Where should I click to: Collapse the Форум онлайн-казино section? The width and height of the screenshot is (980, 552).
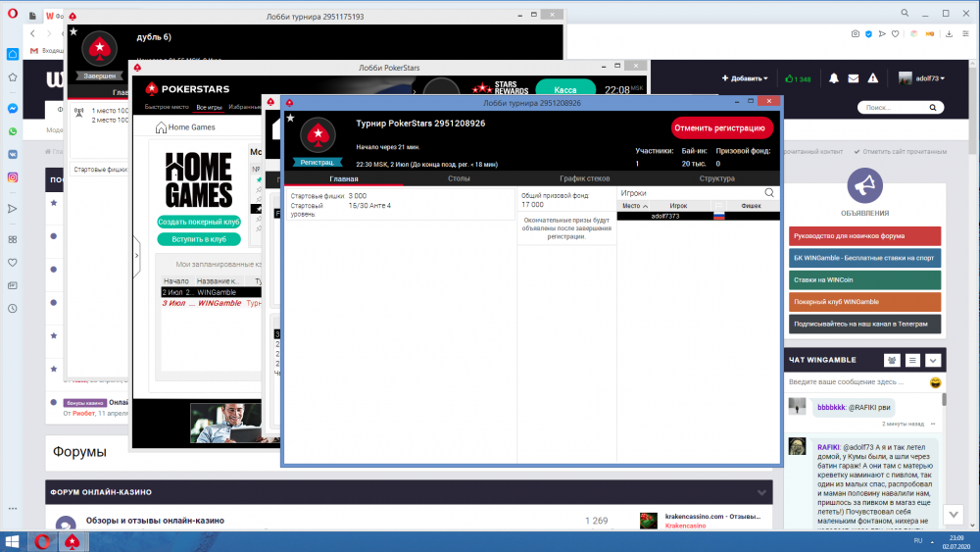760,492
